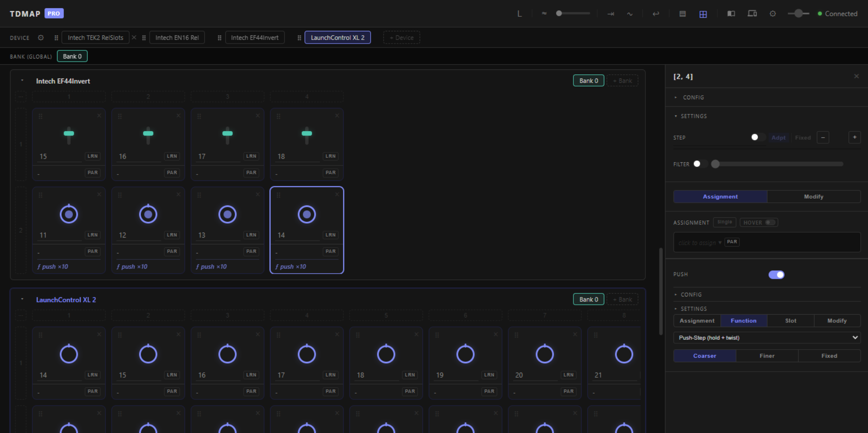Switch to grid view layout icon
This screenshot has height=433, width=868.
point(703,14)
